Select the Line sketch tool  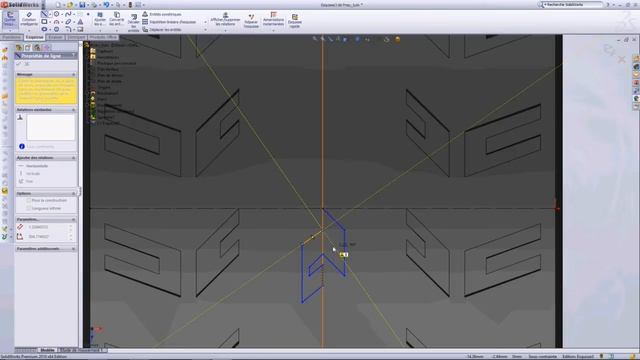point(44,14)
